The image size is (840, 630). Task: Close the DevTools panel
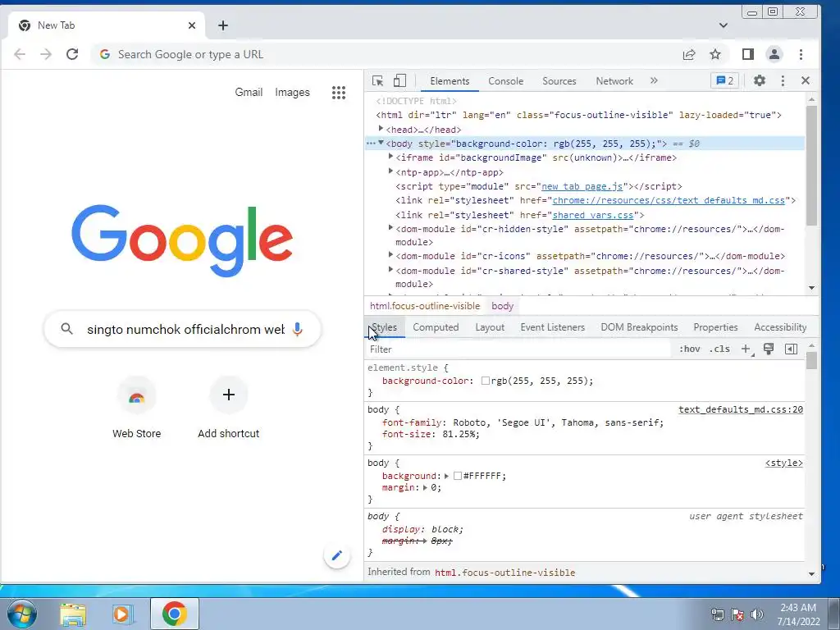[x=806, y=80]
